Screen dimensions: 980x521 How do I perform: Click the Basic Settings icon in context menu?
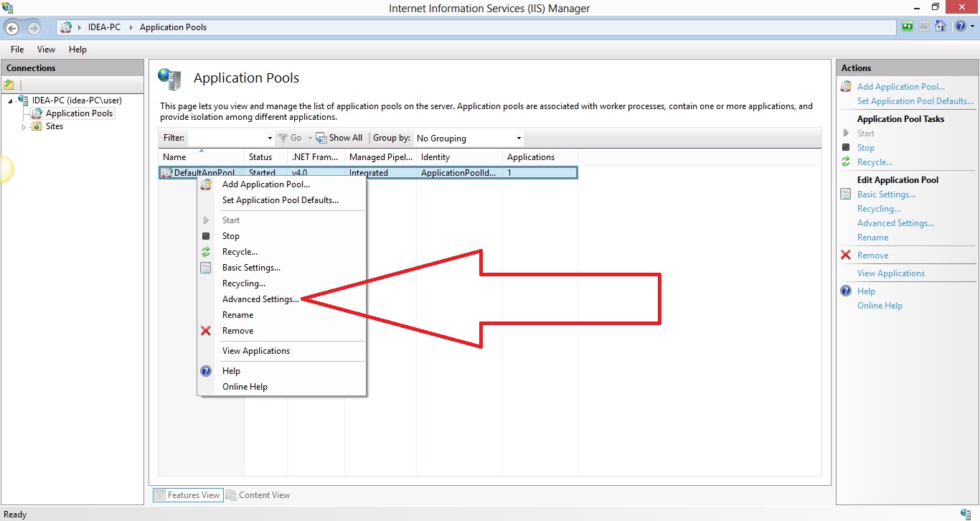click(x=206, y=267)
